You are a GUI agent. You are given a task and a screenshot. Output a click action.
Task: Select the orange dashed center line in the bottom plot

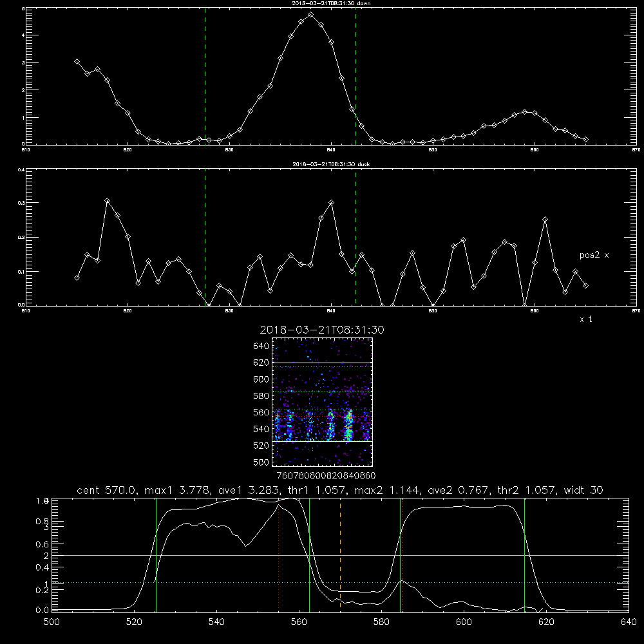pos(340,554)
